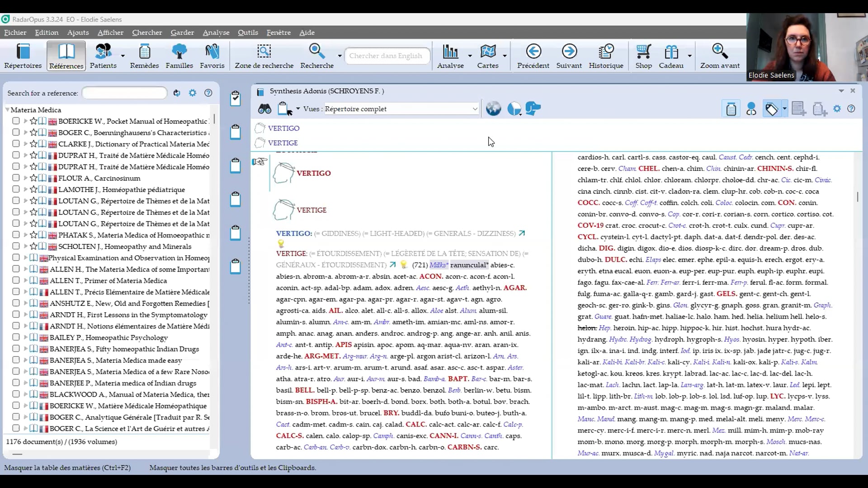The image size is (868, 488).
Task: Click the blue dog veterinary icon
Action: coord(533,109)
